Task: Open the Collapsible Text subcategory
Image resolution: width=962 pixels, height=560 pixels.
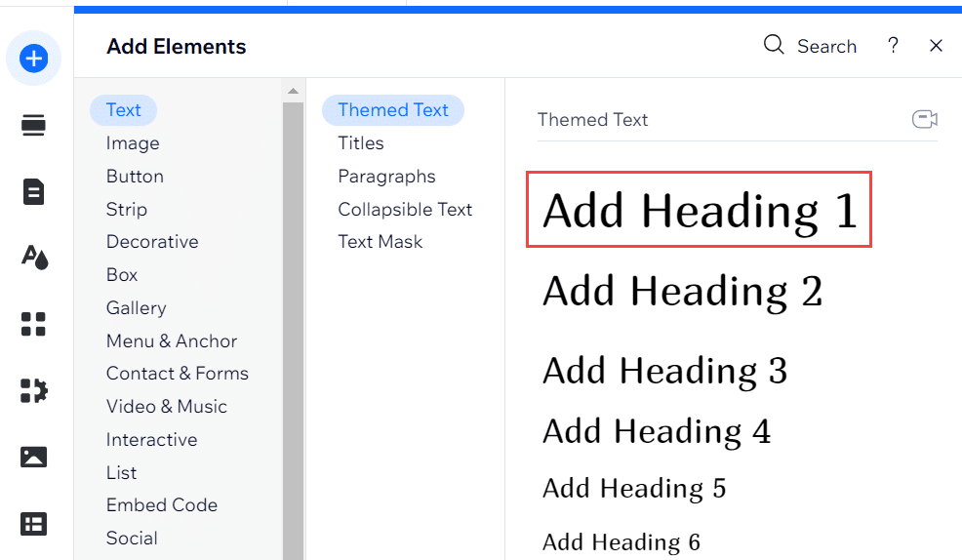Action: (x=405, y=210)
